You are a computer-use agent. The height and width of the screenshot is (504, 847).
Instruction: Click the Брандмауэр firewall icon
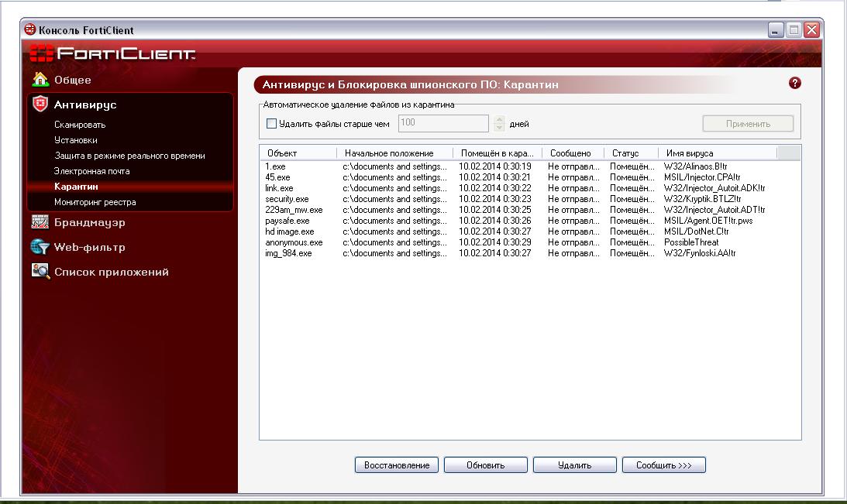[x=40, y=221]
